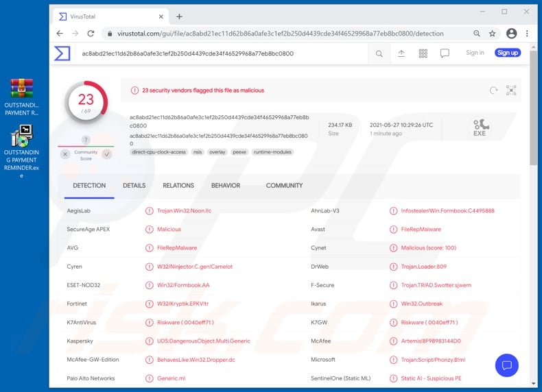
Task: Click the reanalyze refresh icon
Action: point(493,90)
